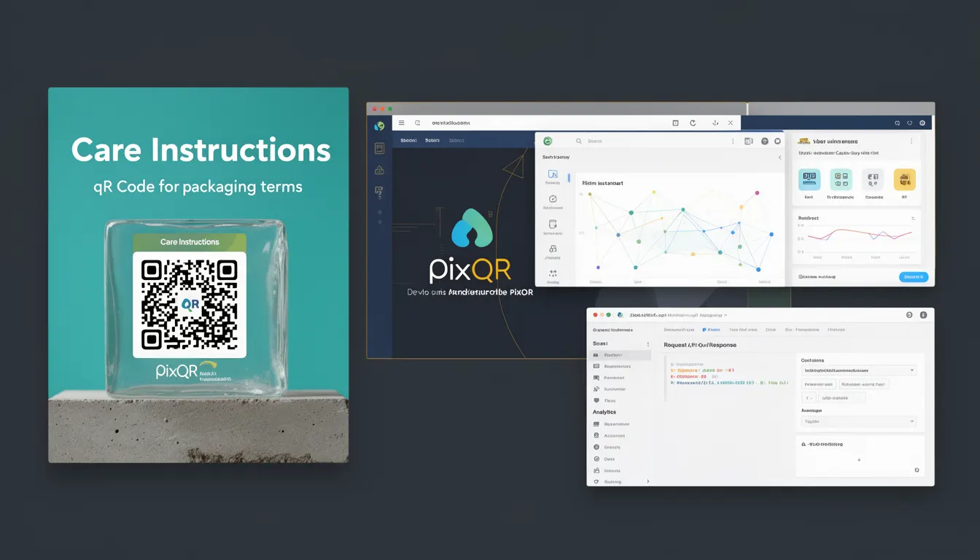The width and height of the screenshot is (980, 560).
Task: Open the hamburger menu in the browser toolbar
Action: point(401,123)
